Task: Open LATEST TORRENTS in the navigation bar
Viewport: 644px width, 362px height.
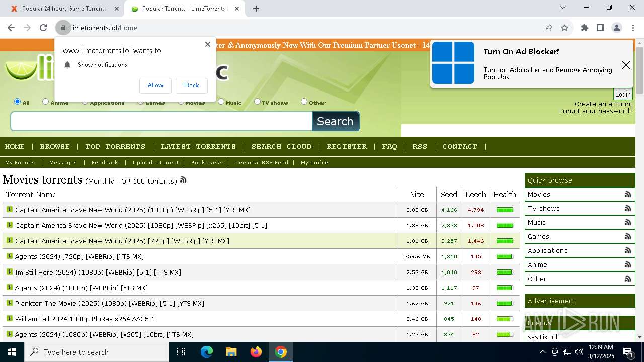Action: click(x=198, y=147)
